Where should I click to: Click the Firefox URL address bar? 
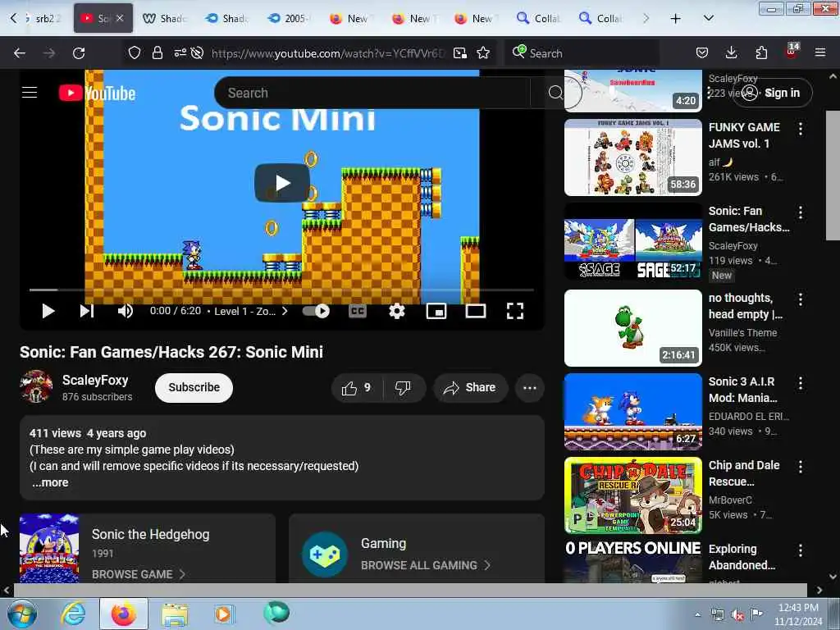(x=327, y=53)
